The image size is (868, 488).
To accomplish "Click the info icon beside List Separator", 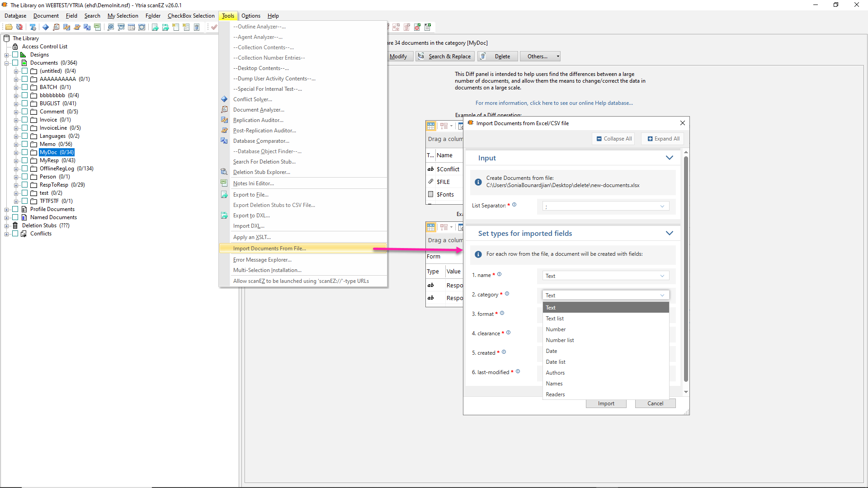I will pos(514,205).
